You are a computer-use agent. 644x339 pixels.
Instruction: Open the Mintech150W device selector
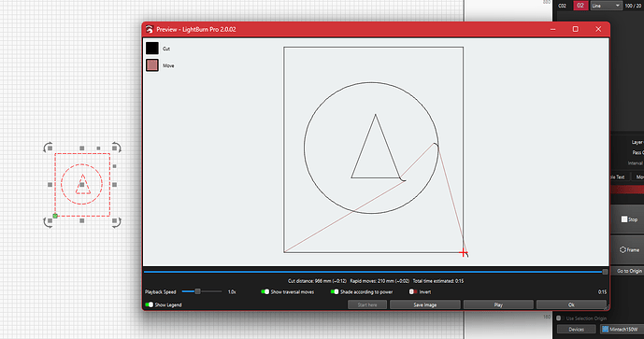tap(622, 329)
